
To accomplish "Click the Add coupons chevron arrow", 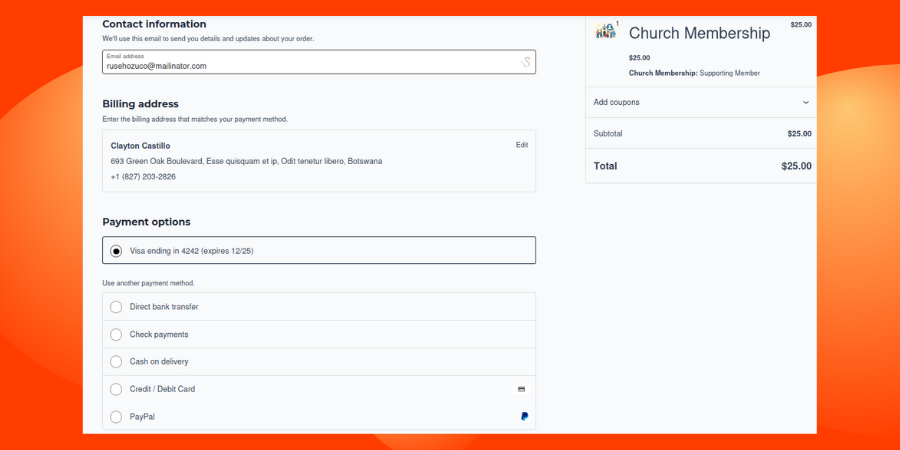I will tap(806, 102).
